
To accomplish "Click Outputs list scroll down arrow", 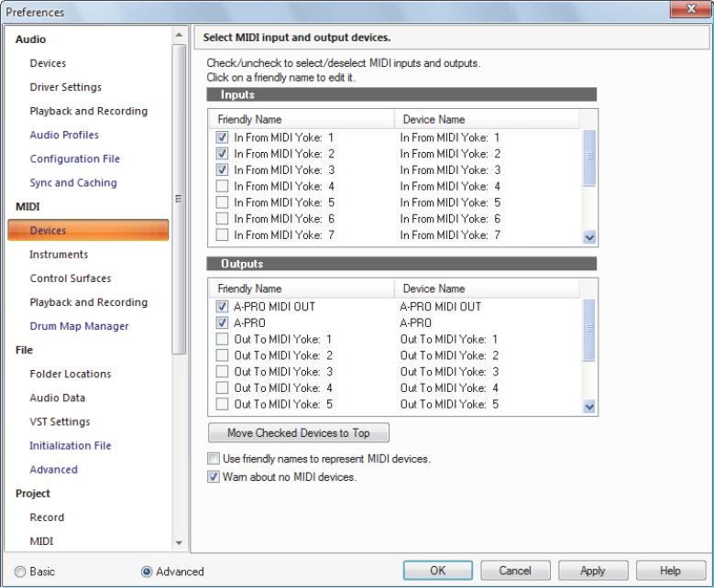I will coord(589,407).
